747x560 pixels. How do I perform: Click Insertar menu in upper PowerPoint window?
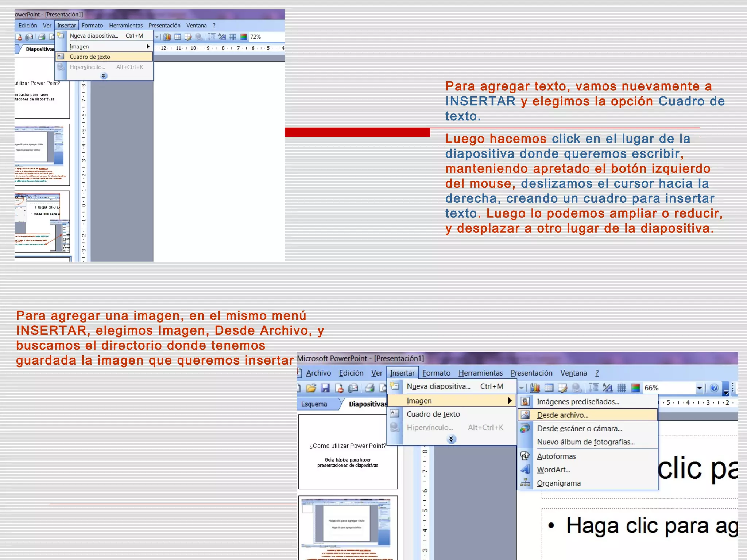[x=66, y=26]
